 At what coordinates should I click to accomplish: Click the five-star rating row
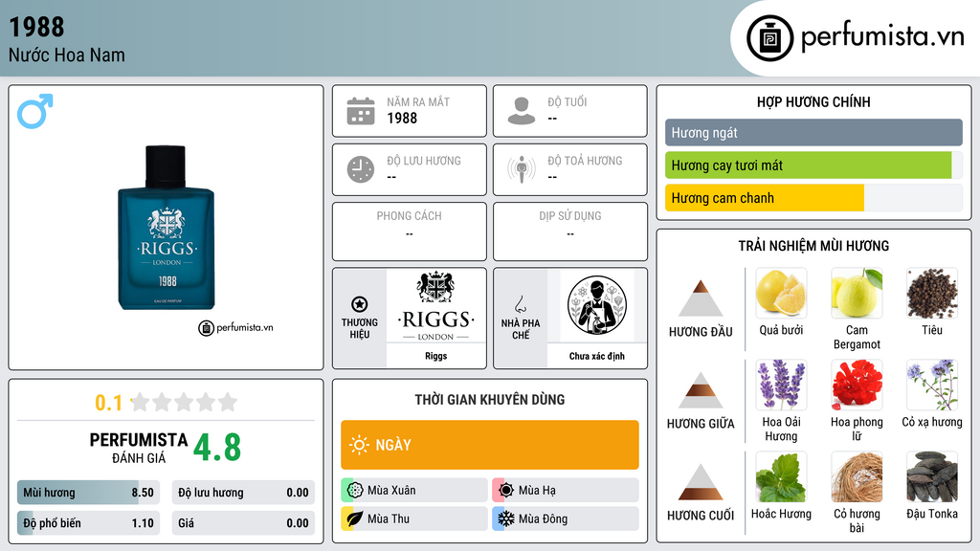(184, 402)
